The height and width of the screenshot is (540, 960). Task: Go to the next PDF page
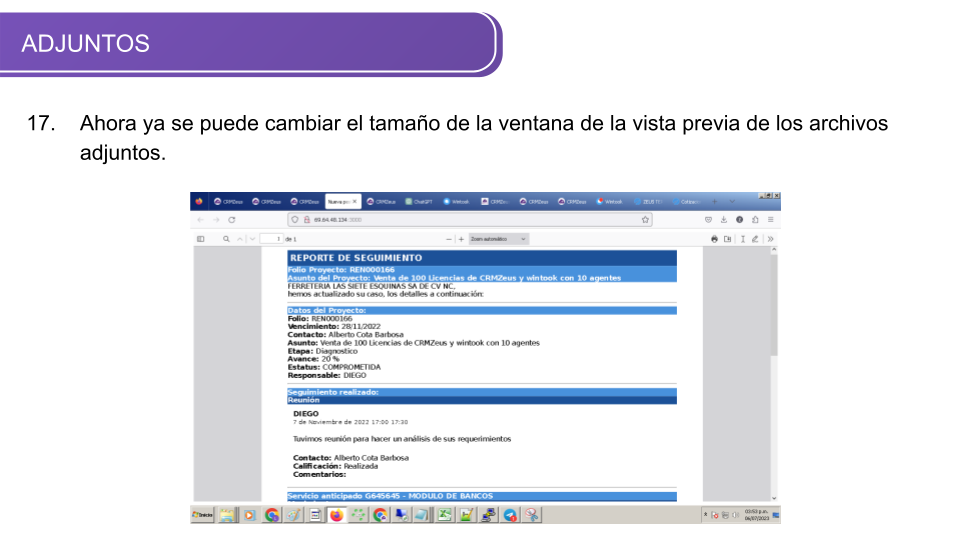(x=252, y=239)
